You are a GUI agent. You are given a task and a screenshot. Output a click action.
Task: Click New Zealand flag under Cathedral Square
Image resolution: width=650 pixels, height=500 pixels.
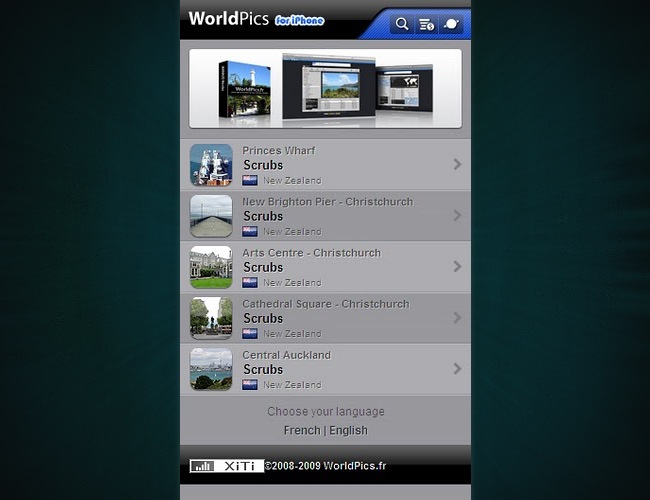tap(250, 333)
